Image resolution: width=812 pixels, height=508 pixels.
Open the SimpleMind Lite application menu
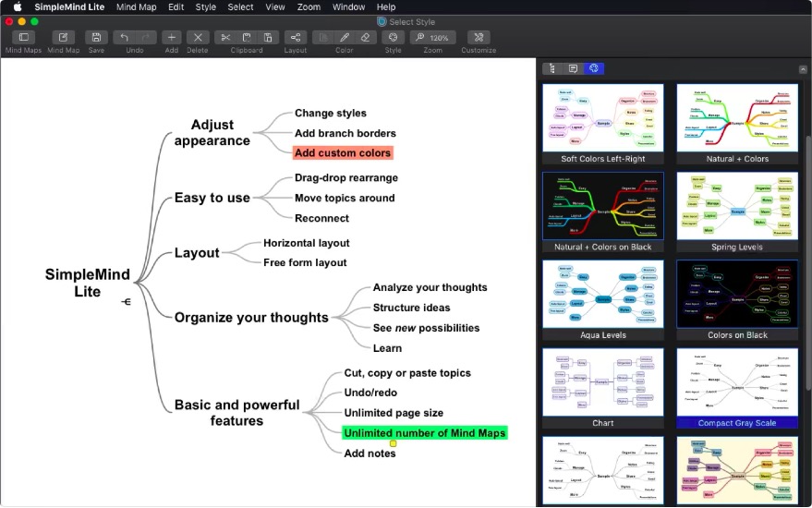[x=69, y=6]
